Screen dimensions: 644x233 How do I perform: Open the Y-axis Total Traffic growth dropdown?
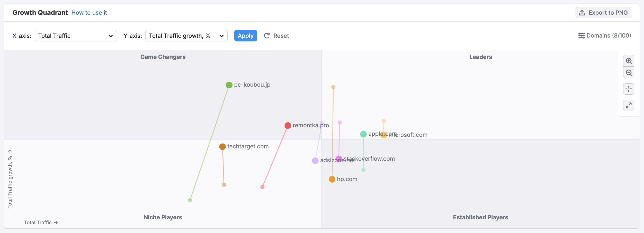[x=186, y=36]
